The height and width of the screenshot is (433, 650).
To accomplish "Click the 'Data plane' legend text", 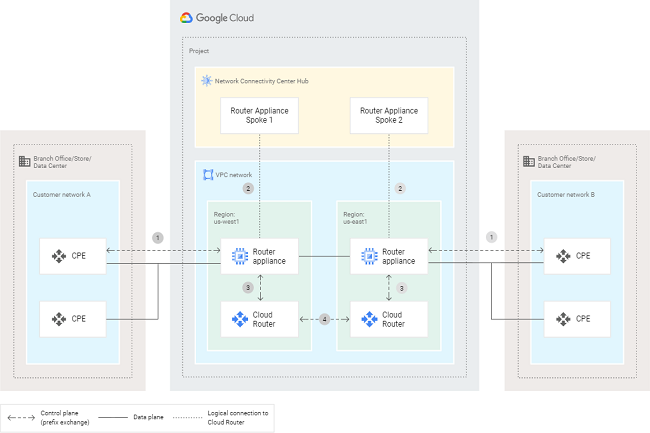I will 148,417.
